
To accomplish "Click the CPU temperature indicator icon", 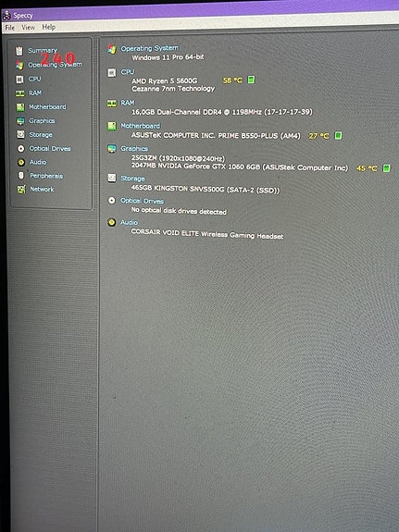I will pyautogui.click(x=251, y=80).
